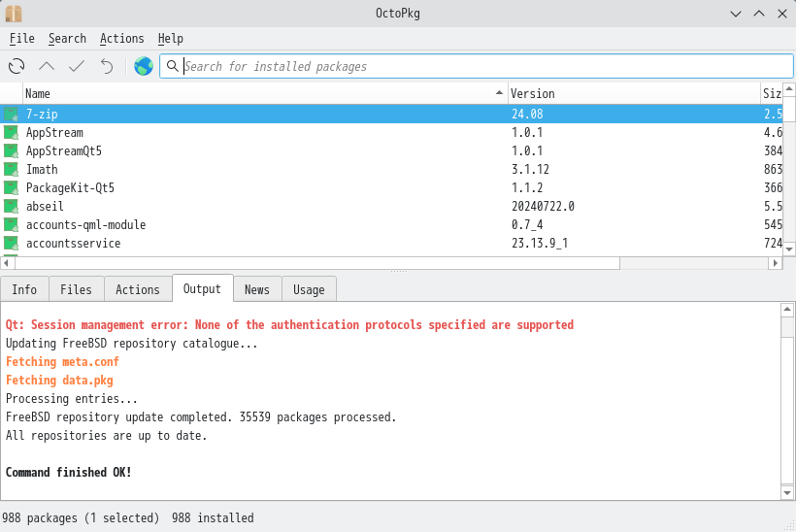Click the accountsservice package status icon
Viewport: 796px width, 532px height.
click(12, 243)
